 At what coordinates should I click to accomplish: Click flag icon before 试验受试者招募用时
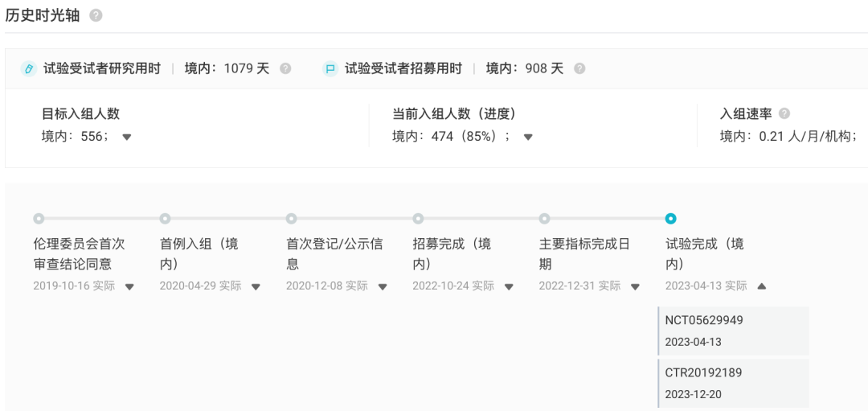(x=330, y=68)
